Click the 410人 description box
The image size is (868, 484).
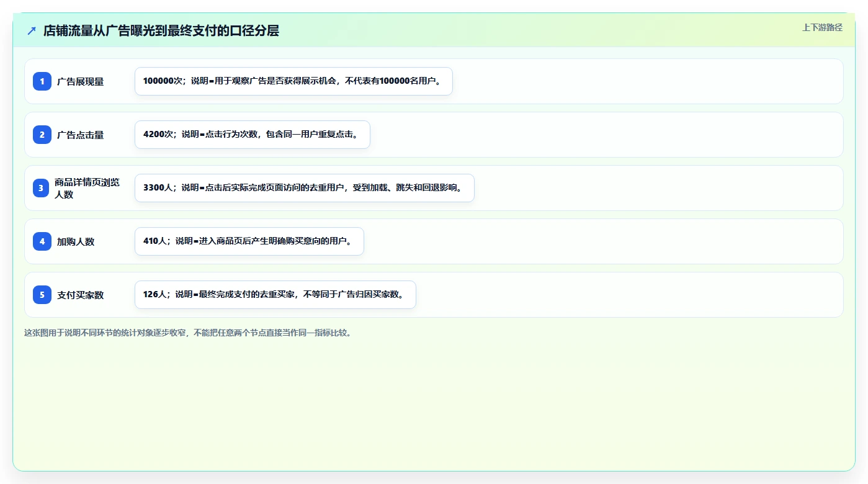click(249, 241)
